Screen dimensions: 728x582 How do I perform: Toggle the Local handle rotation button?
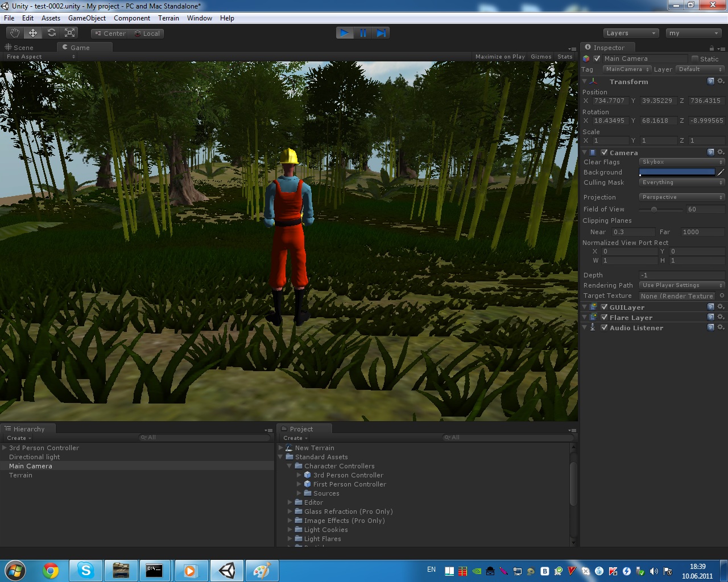click(147, 34)
